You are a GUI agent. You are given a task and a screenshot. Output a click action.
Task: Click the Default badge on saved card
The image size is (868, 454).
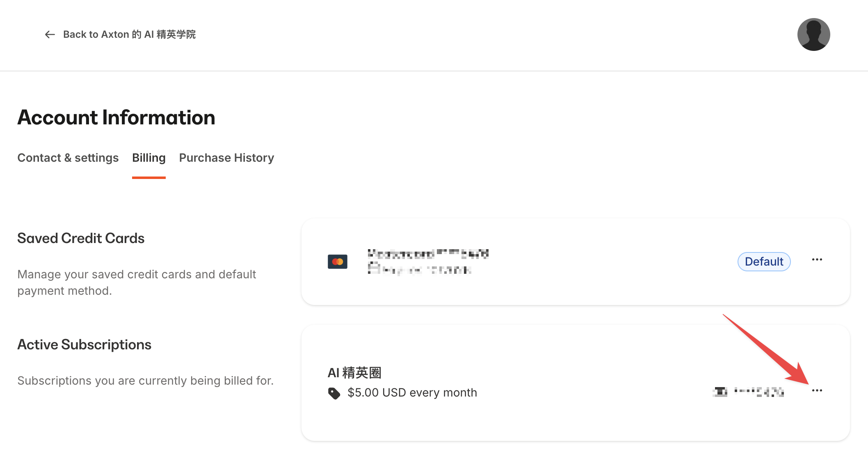click(764, 261)
